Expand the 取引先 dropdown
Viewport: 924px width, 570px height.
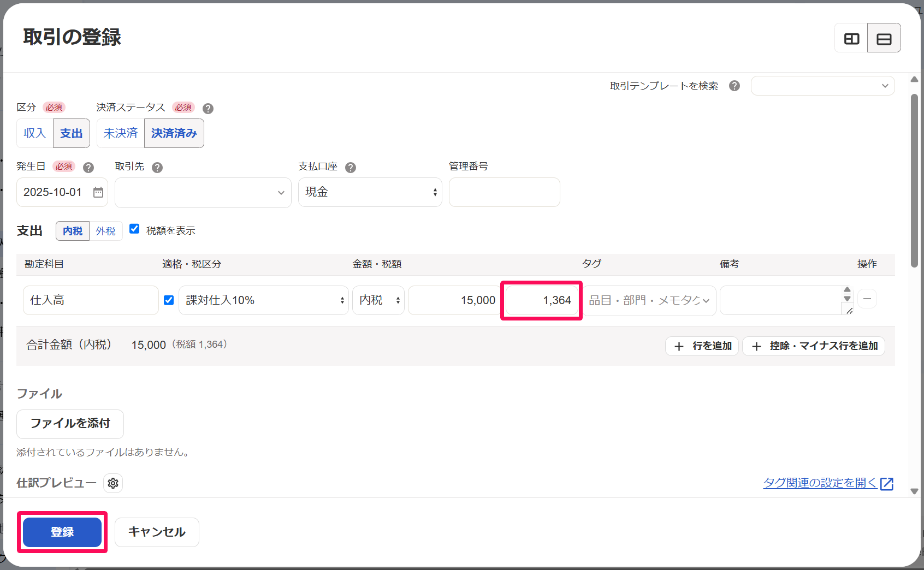point(203,193)
